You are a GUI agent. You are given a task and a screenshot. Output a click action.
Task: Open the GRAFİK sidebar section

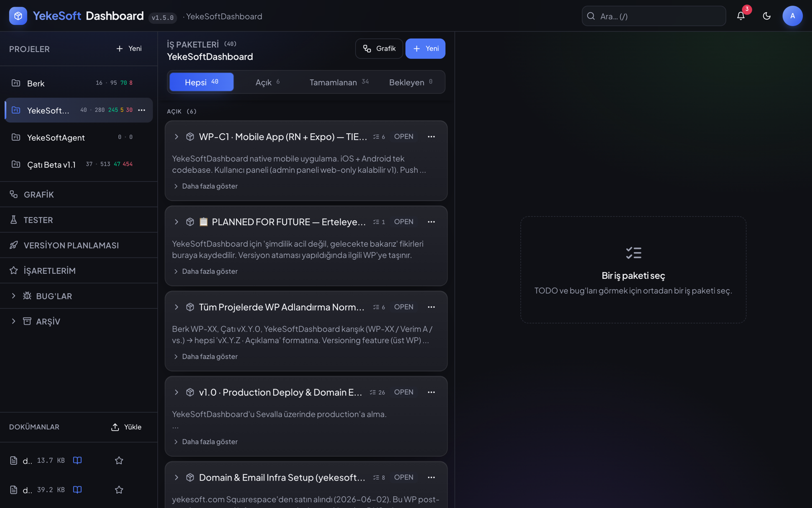(x=79, y=195)
